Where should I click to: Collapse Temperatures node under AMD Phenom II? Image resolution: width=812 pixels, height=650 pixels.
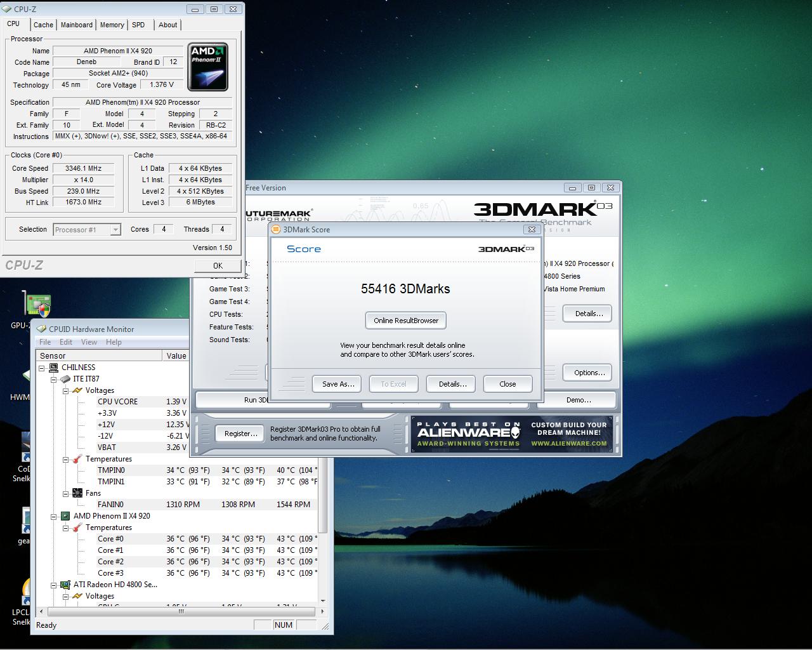65,527
